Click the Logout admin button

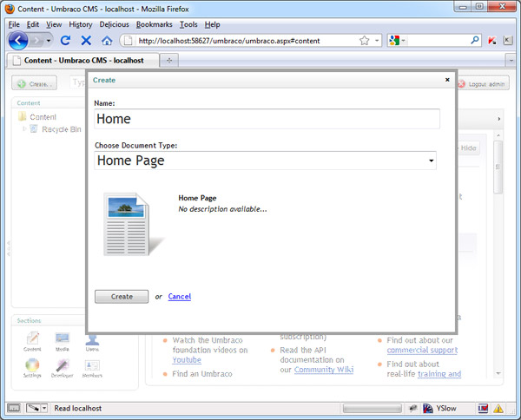pos(483,83)
